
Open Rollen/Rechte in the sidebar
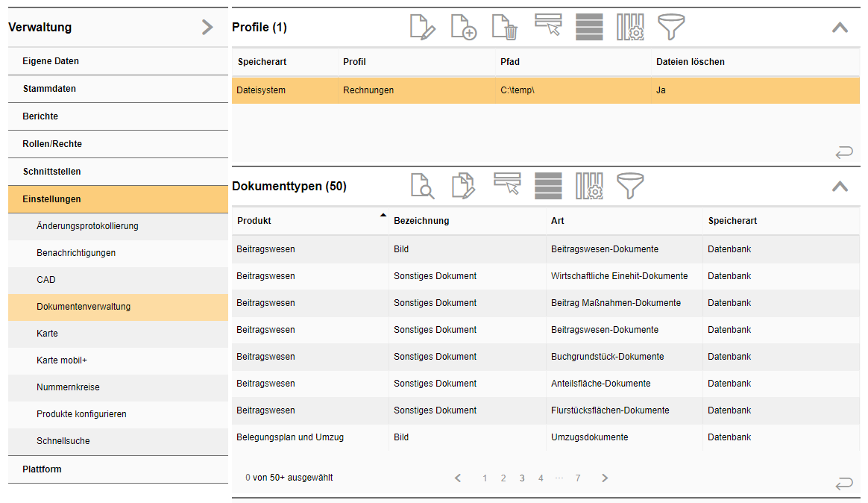(x=52, y=144)
